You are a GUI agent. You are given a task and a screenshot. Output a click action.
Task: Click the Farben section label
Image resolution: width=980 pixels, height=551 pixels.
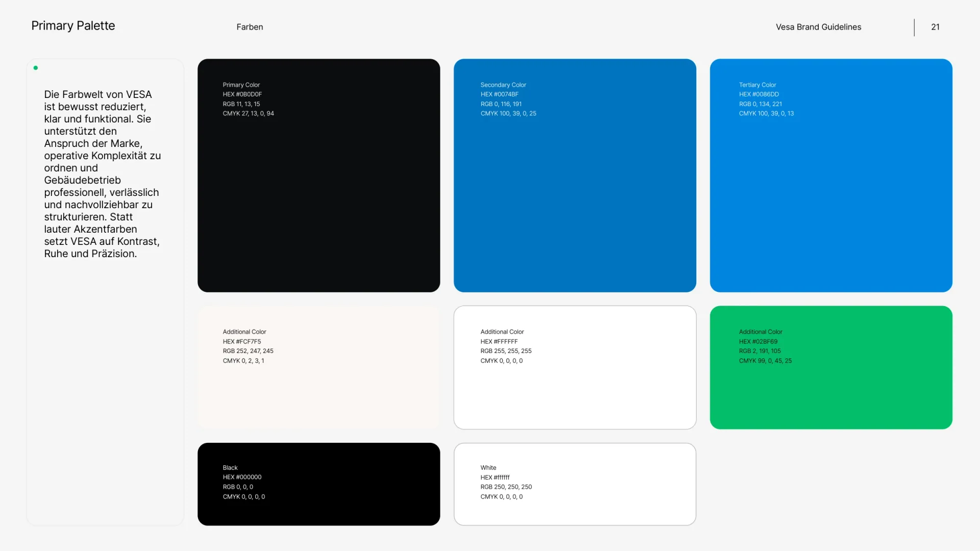coord(250,27)
